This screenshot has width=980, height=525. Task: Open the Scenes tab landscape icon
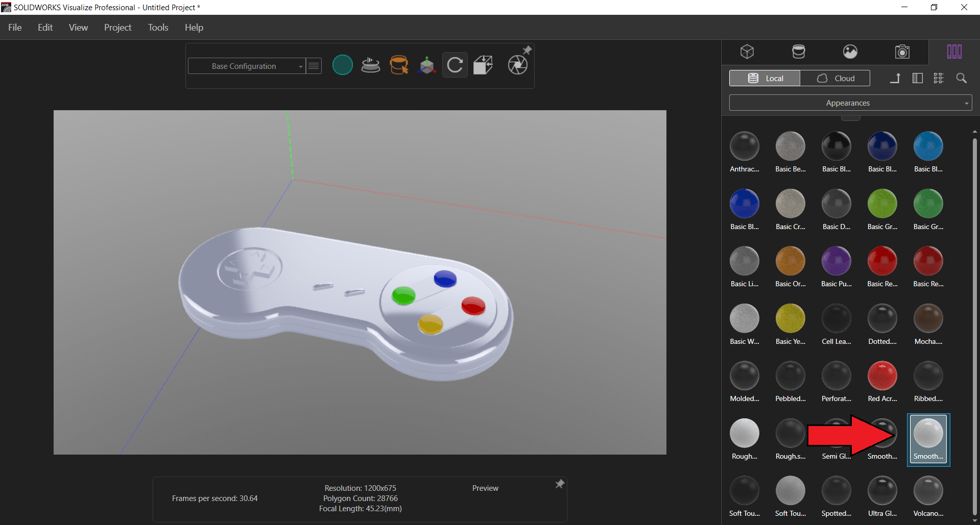[x=850, y=52]
